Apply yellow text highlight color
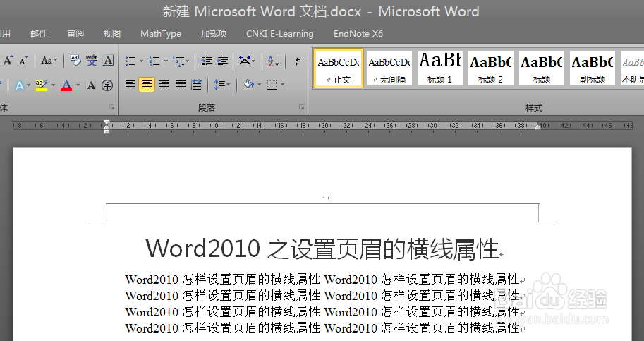Image resolution: width=644 pixels, height=341 pixels. point(42,85)
